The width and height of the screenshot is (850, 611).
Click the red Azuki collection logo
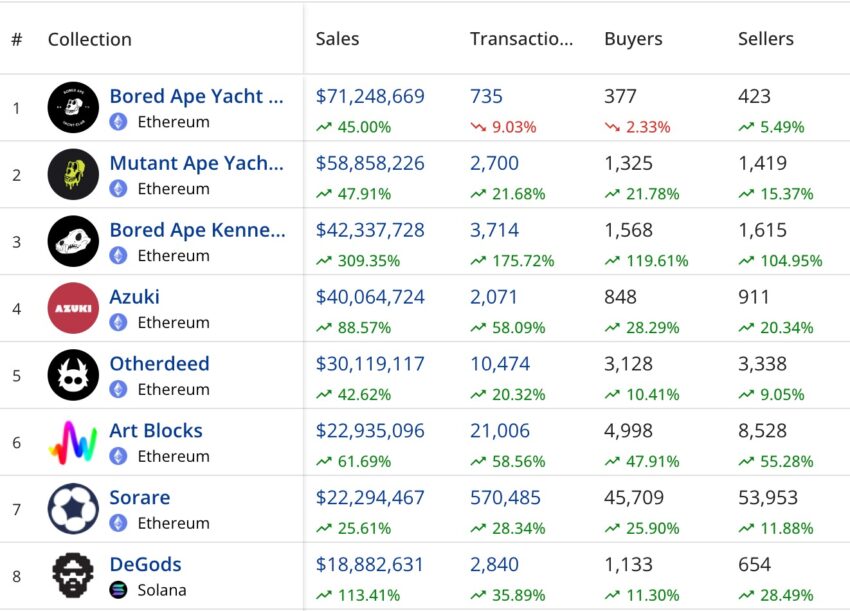73,308
